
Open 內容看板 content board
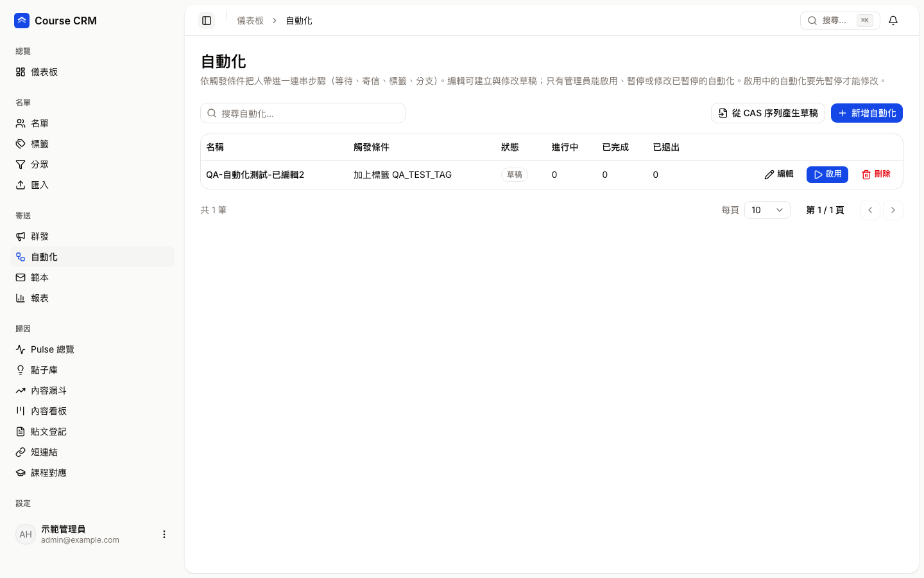(x=92, y=411)
